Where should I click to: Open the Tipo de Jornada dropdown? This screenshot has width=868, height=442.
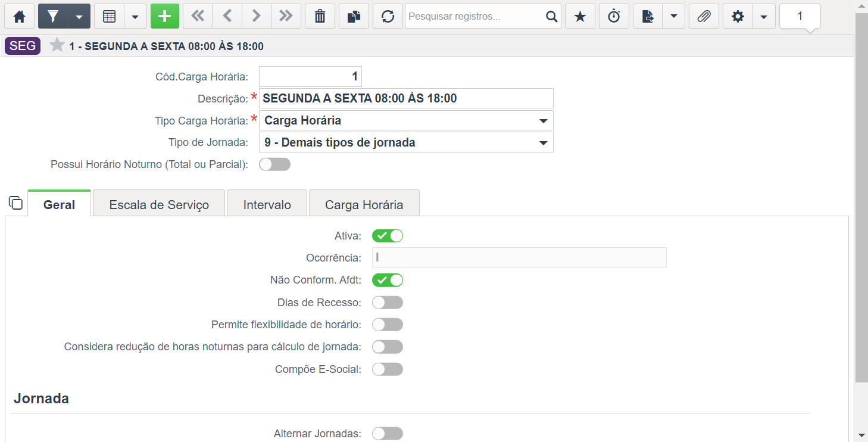tap(406, 142)
